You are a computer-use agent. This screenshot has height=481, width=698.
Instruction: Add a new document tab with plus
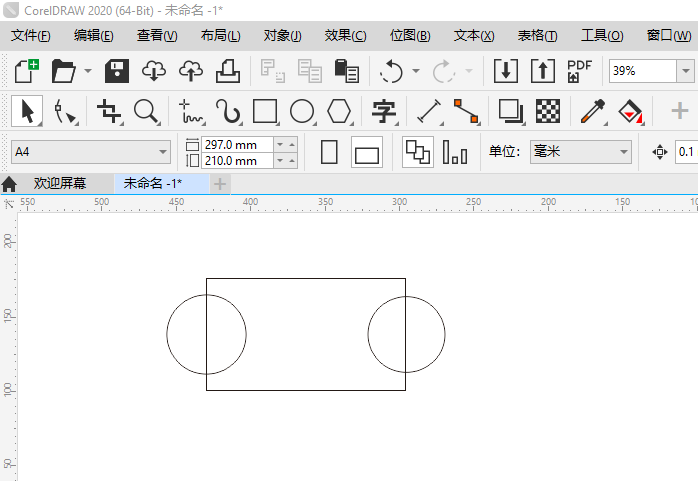220,184
